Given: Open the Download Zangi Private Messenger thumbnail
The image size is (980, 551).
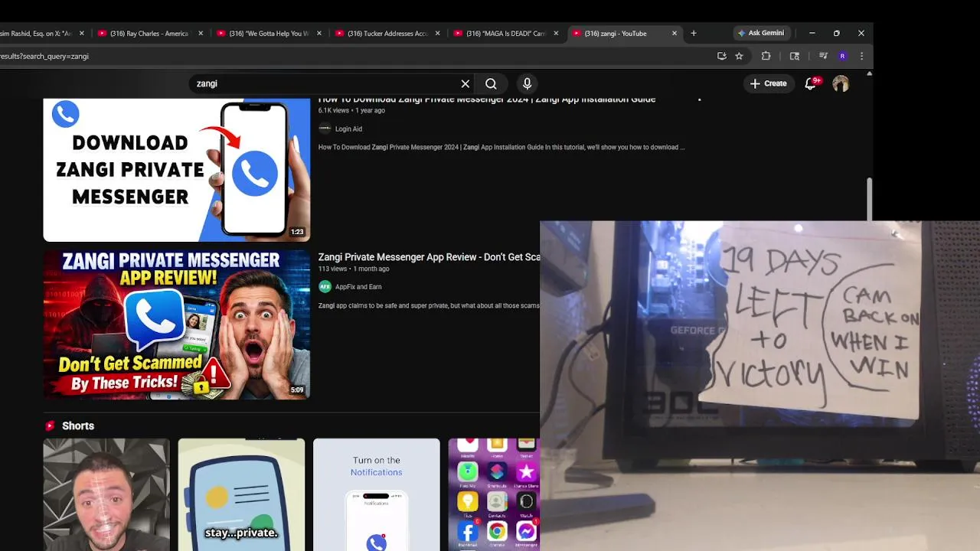Looking at the screenshot, I should [177, 170].
